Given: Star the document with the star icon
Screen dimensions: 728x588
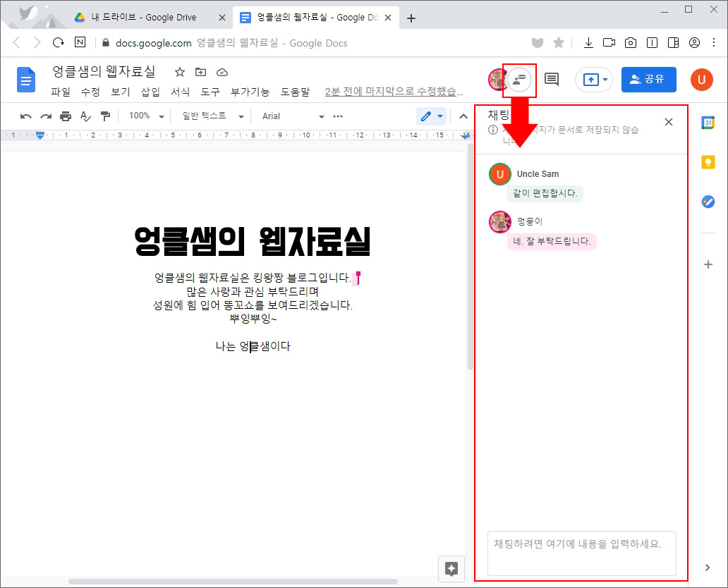Looking at the screenshot, I should tap(180, 72).
